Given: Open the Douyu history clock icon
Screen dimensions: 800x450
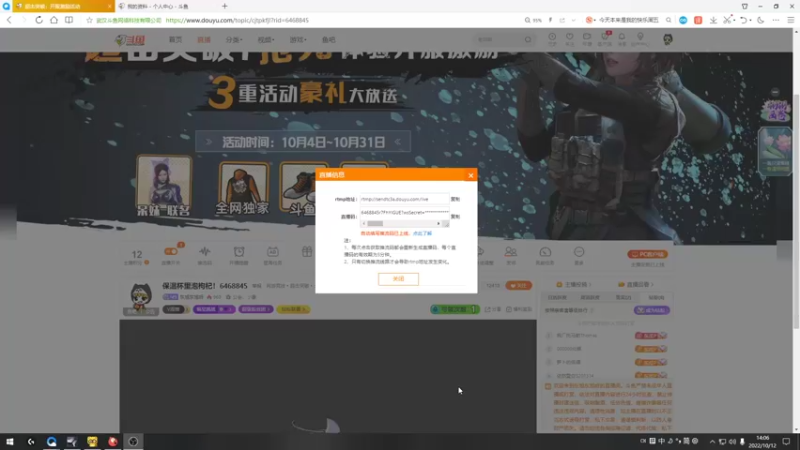Looking at the screenshot, I should coord(552,39).
